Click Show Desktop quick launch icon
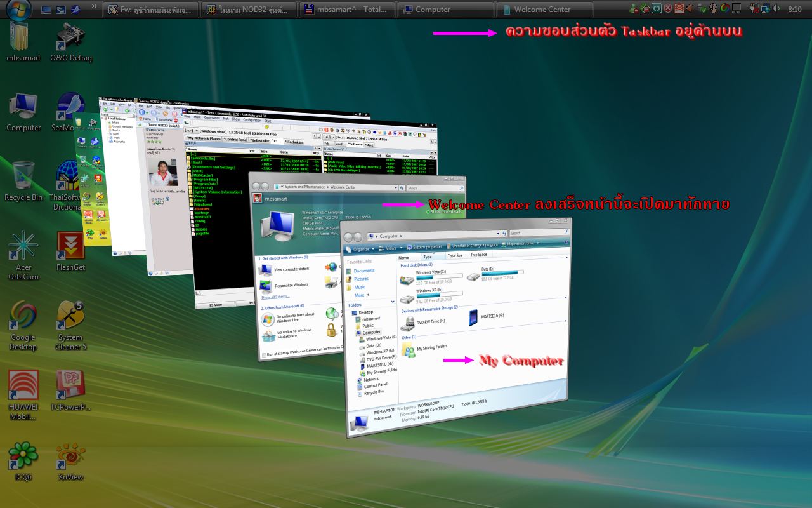 (x=46, y=10)
